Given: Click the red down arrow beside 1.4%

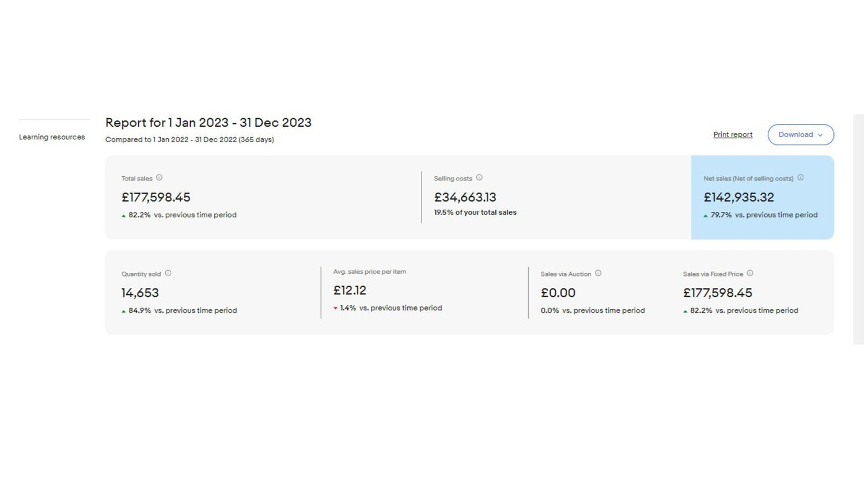Looking at the screenshot, I should 335,309.
